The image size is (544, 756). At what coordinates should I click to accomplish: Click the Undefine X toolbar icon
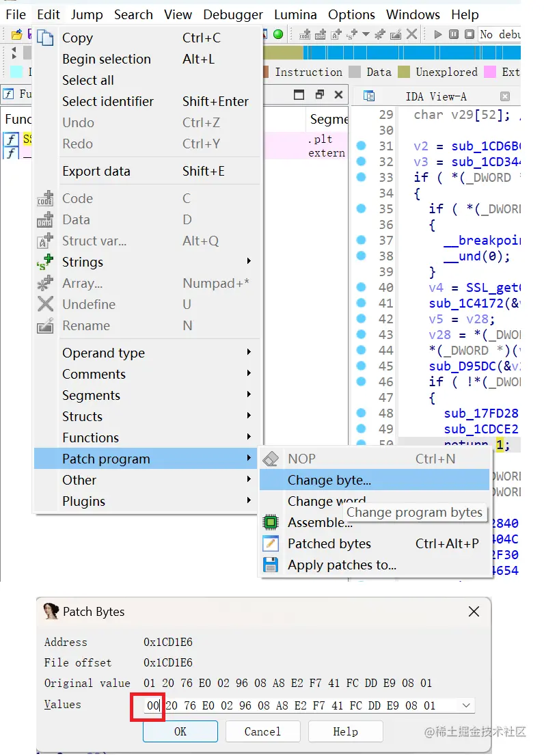click(x=411, y=34)
